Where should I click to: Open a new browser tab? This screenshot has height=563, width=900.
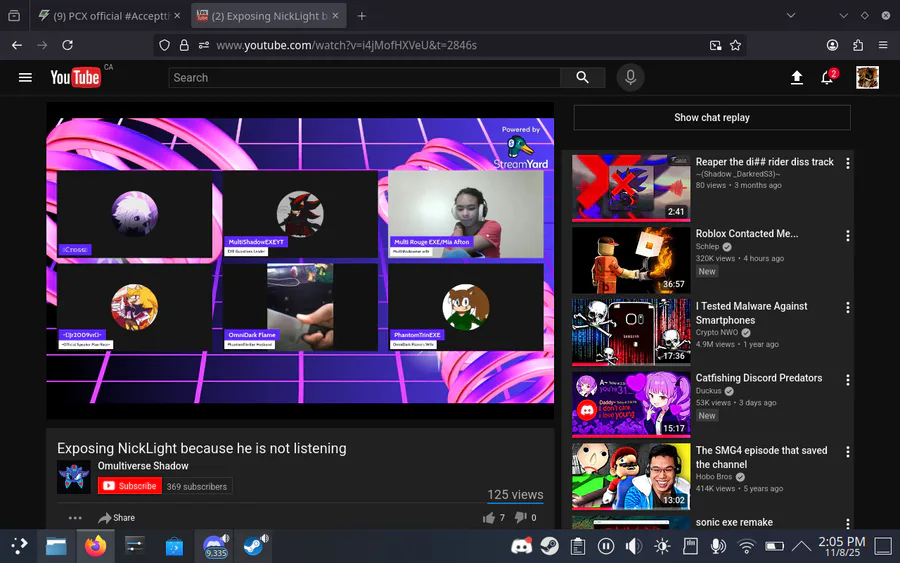(362, 16)
